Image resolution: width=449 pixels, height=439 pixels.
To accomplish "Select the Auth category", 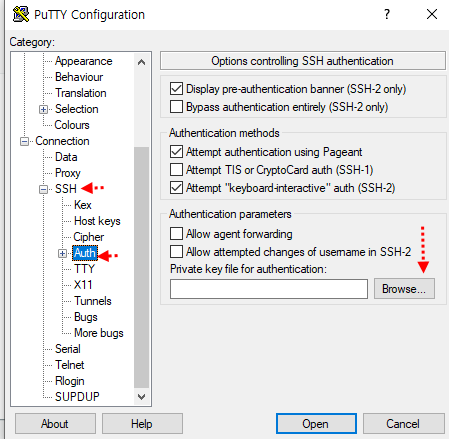I will click(x=85, y=253).
